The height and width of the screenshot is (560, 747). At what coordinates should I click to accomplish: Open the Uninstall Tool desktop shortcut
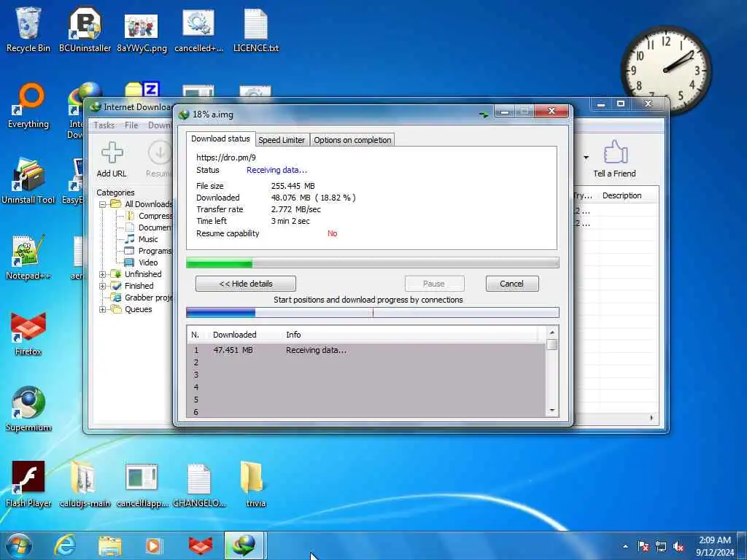click(x=28, y=181)
